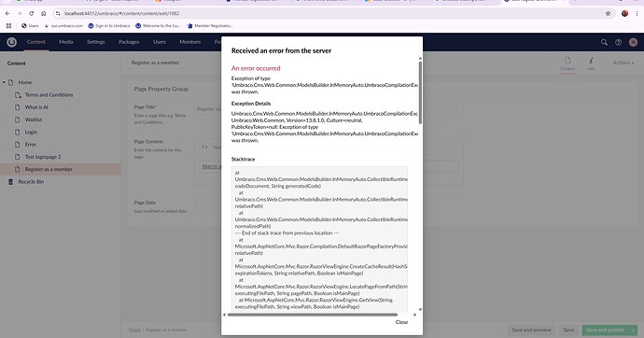Select Test loginpage 2 tree item
The height and width of the screenshot is (338, 644).
[43, 157]
